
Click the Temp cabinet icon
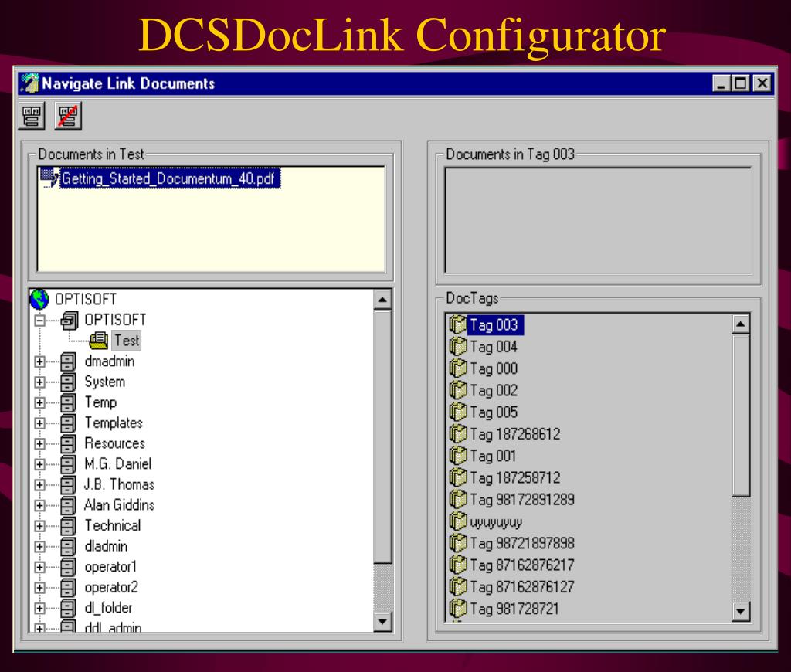(x=68, y=402)
